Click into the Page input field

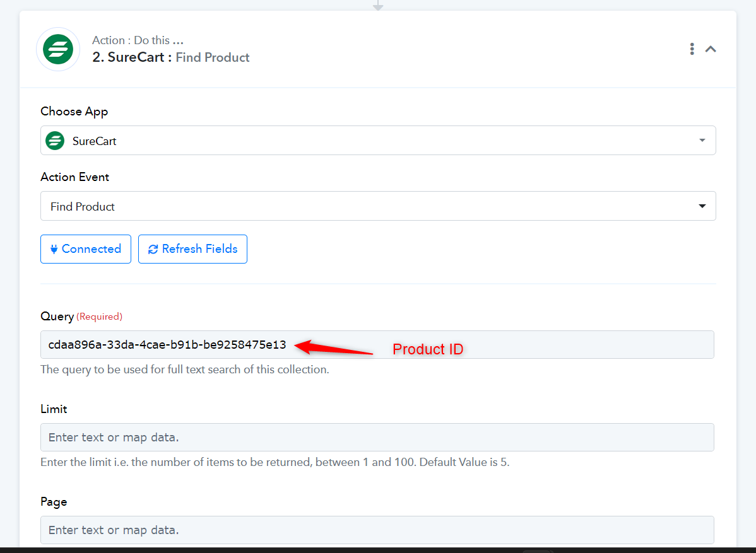pos(377,530)
